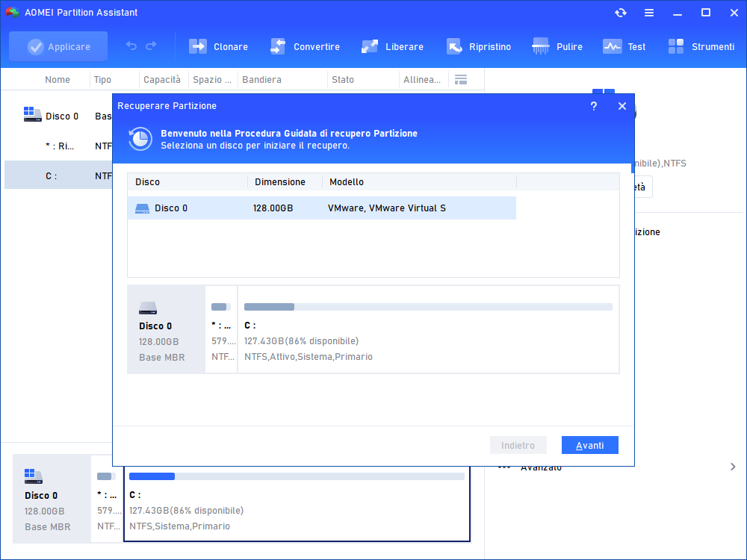Click the Tipo column header

[x=102, y=80]
